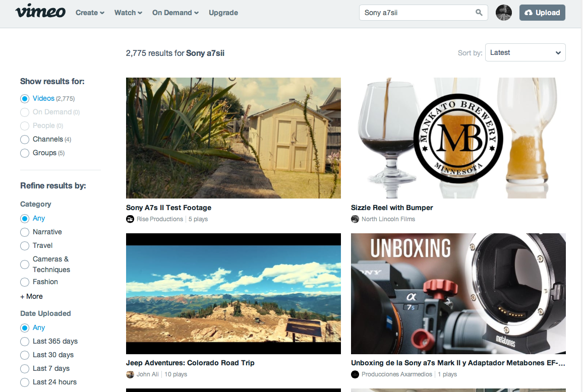Click the search magnifier icon

(479, 12)
